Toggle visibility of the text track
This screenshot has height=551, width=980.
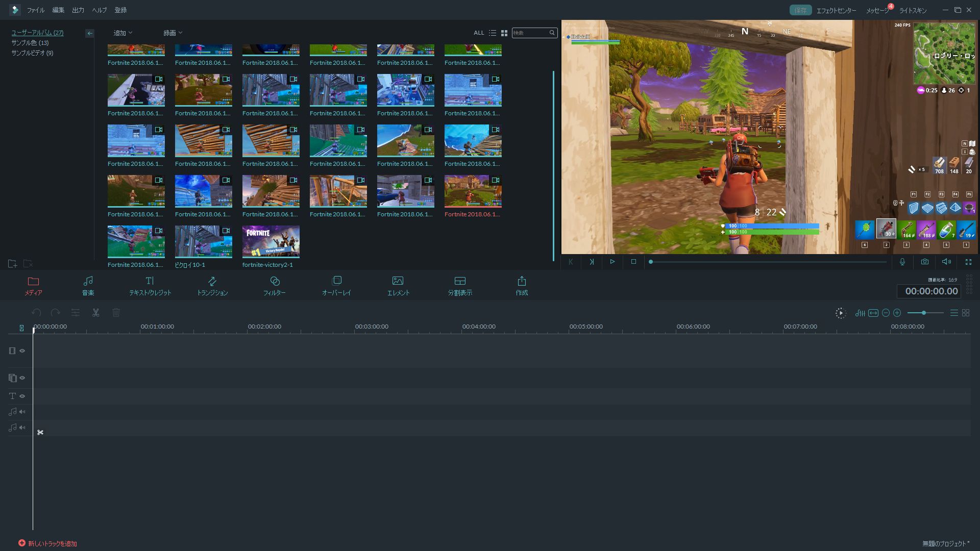pyautogui.click(x=22, y=396)
